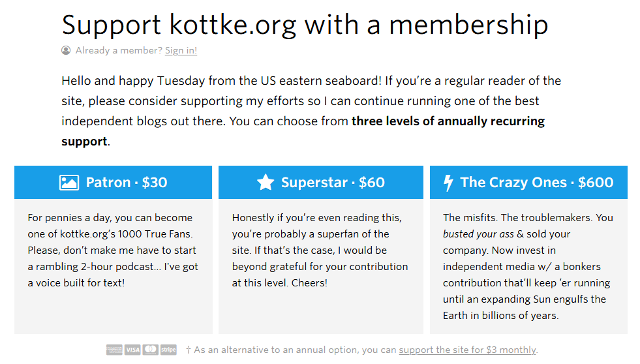This screenshot has height=364, width=640.
Task: Click the Stripe payment badge
Action: point(168,350)
